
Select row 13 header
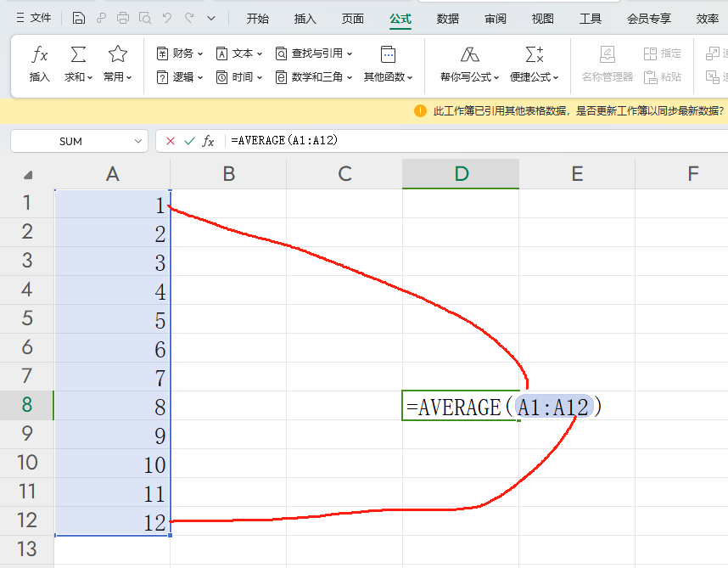tap(27, 549)
